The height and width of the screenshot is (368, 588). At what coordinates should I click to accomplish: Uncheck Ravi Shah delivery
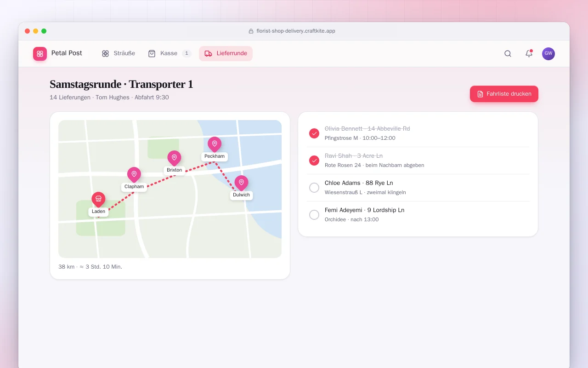314,161
